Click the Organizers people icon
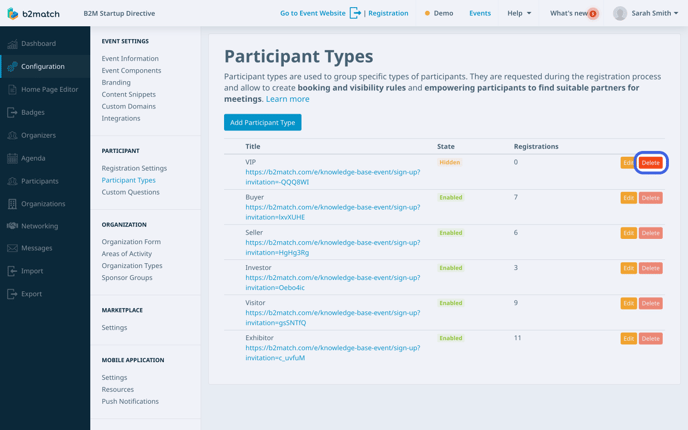The height and width of the screenshot is (430, 688). [x=12, y=135]
